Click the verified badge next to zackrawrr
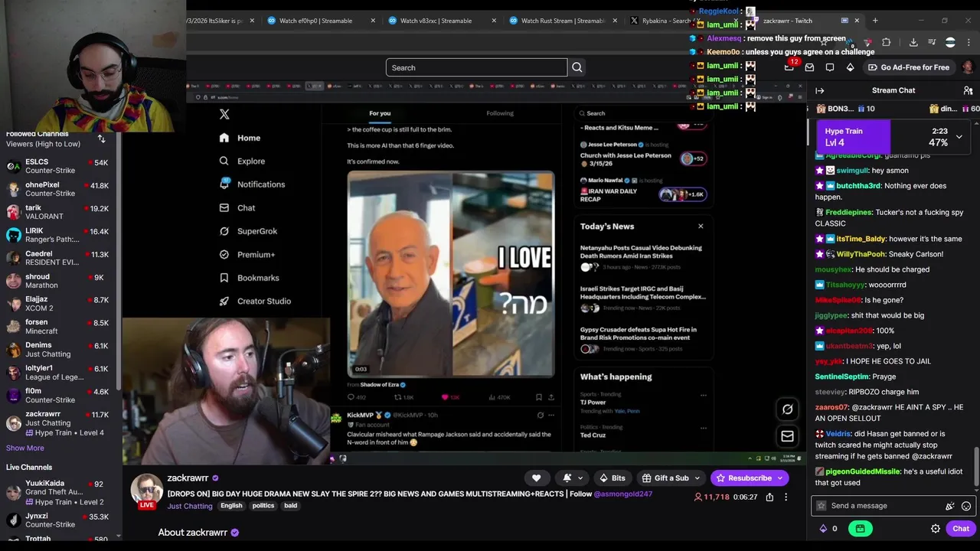This screenshot has height=551, width=980. pos(215,478)
